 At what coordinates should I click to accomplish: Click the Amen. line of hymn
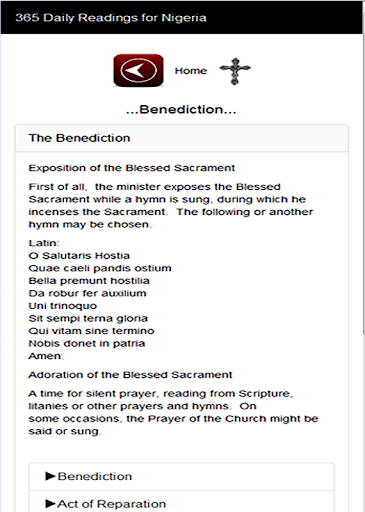(x=46, y=356)
